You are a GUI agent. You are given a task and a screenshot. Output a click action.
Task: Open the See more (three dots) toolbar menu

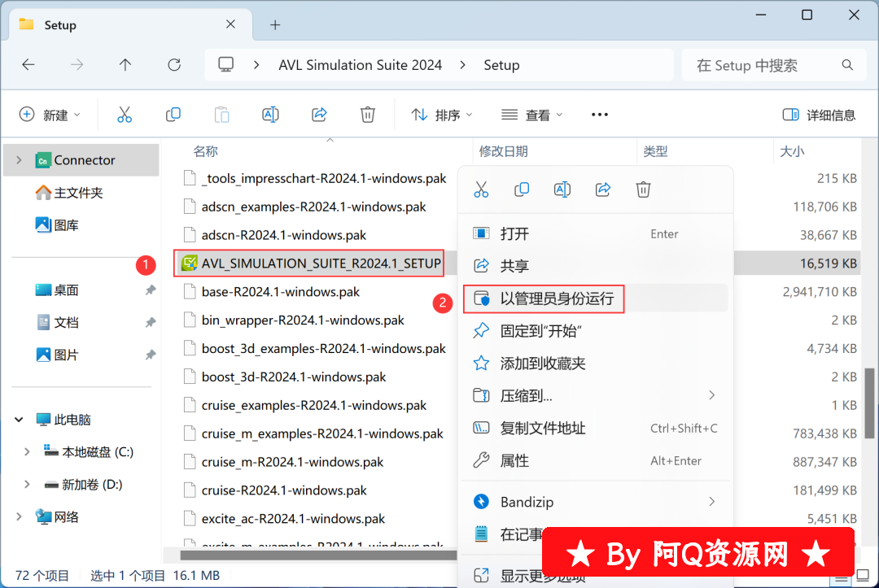[599, 115]
